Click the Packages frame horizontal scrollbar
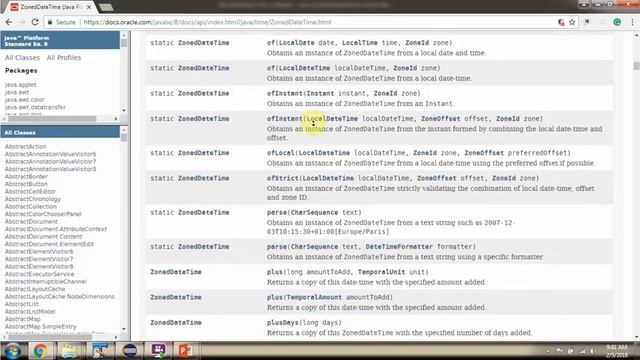Viewport: 640px width, 360px height. [x=52, y=119]
